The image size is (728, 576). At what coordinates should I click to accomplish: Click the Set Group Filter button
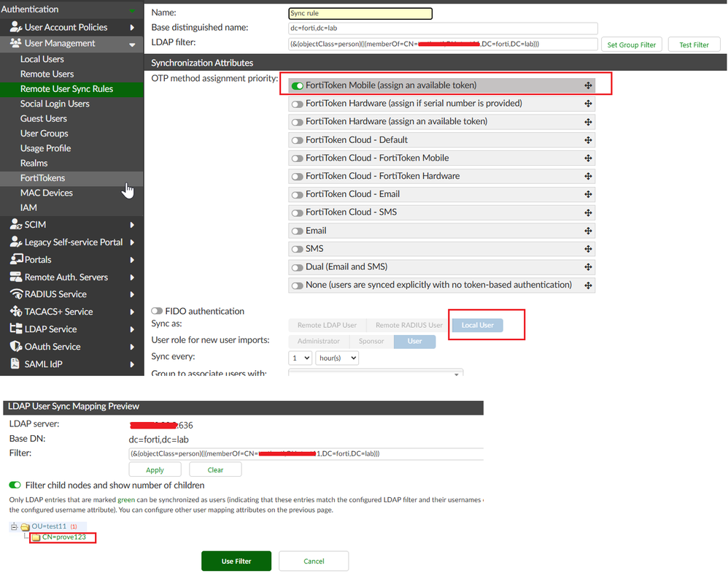[x=632, y=45]
